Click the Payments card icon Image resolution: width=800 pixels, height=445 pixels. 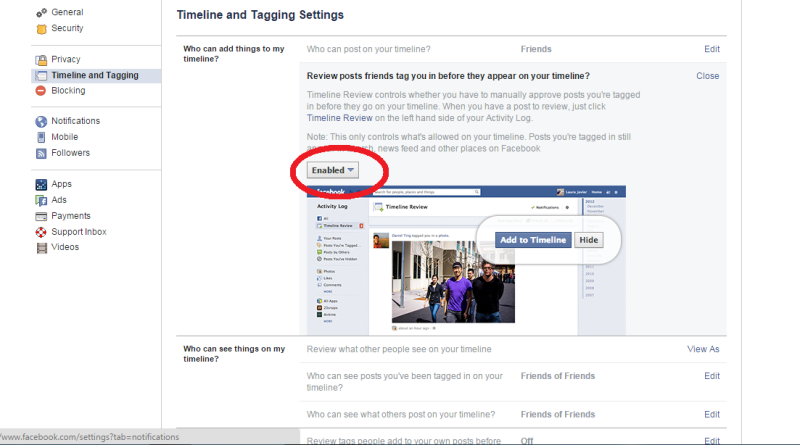coord(41,216)
